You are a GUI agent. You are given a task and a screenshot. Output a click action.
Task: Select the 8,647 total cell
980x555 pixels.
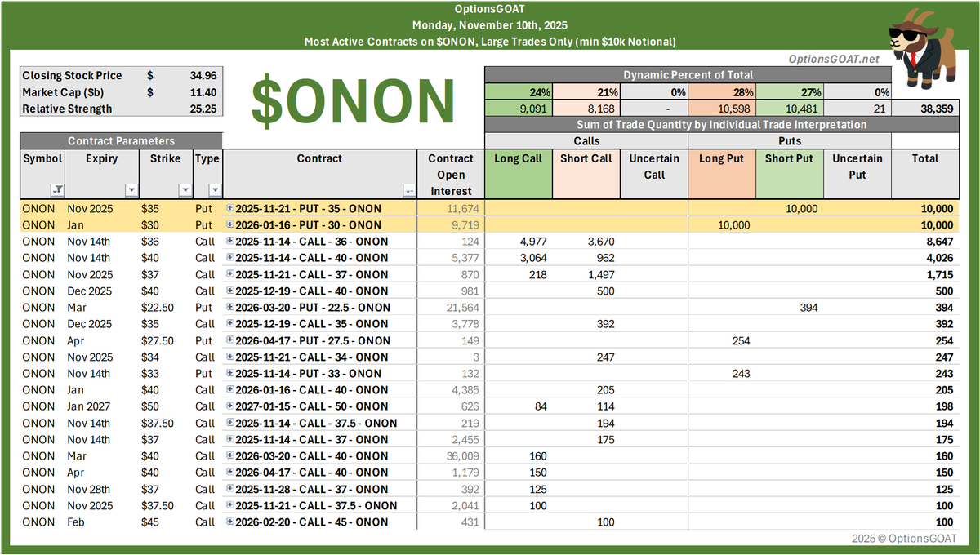coord(925,242)
